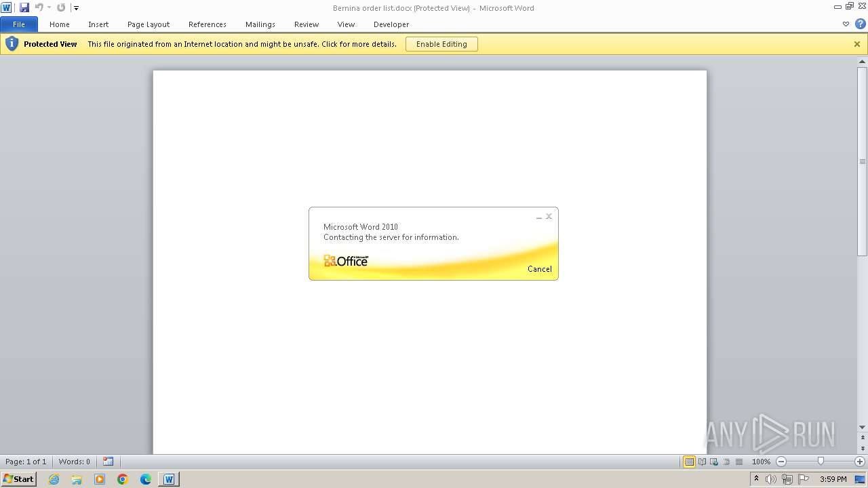Click the Action Center flag tray icon
This screenshot has width=868, height=488.
point(804,479)
